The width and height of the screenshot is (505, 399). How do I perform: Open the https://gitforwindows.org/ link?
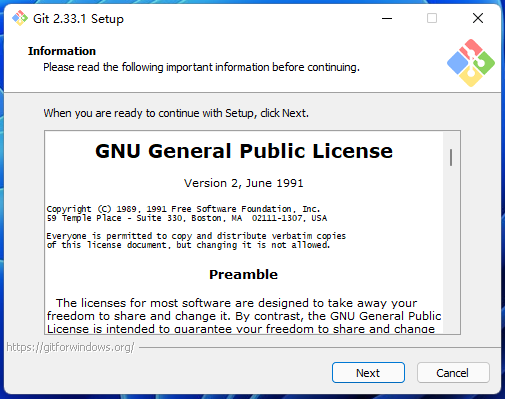pyautogui.click(x=70, y=347)
